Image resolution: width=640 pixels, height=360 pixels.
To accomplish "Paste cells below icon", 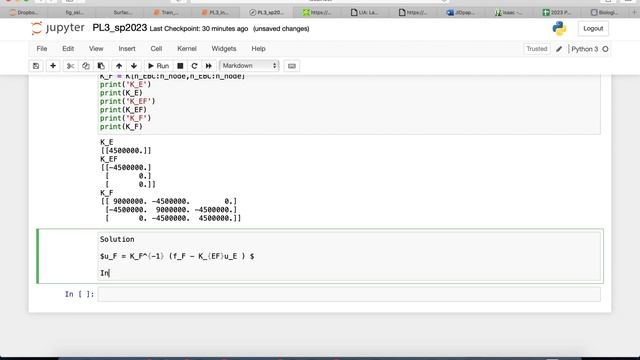I will pos(101,66).
